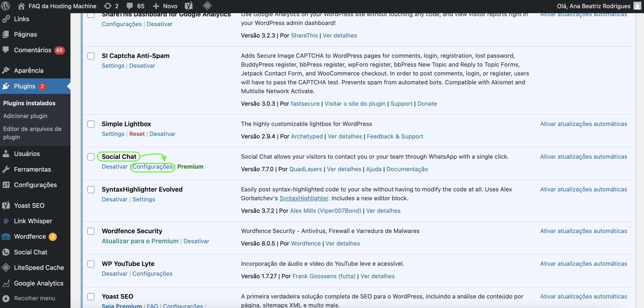Click the Links chain icon in sidebar

(x=6, y=19)
